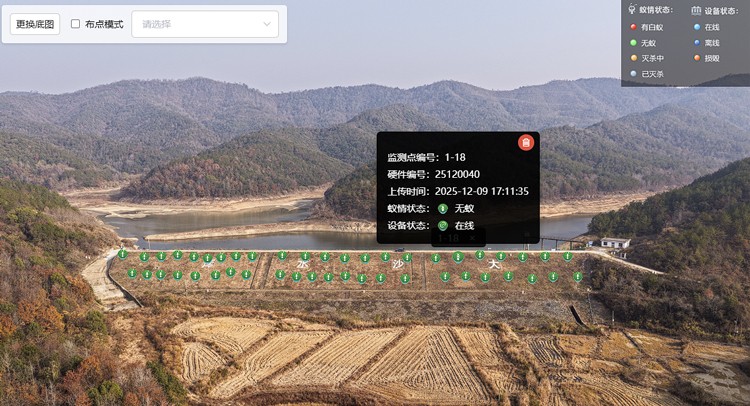
Task: Click the green 无蚁 status icon in popup
Action: 443,208
